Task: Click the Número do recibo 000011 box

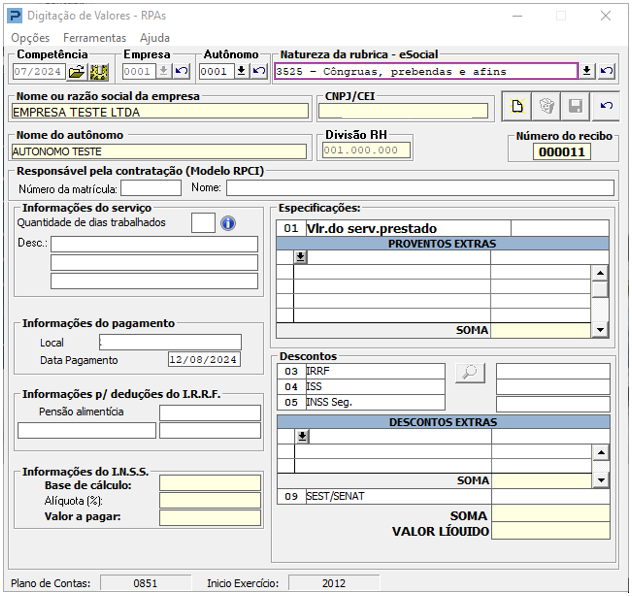Action: pos(561,152)
